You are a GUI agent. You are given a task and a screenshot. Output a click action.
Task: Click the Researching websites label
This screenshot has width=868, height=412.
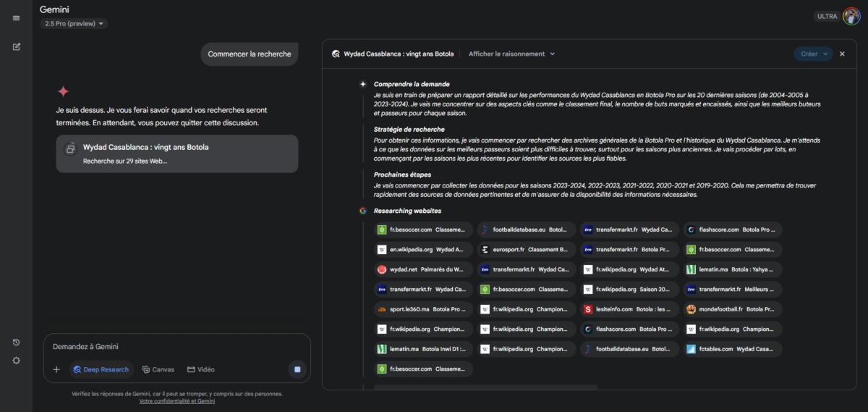point(407,211)
